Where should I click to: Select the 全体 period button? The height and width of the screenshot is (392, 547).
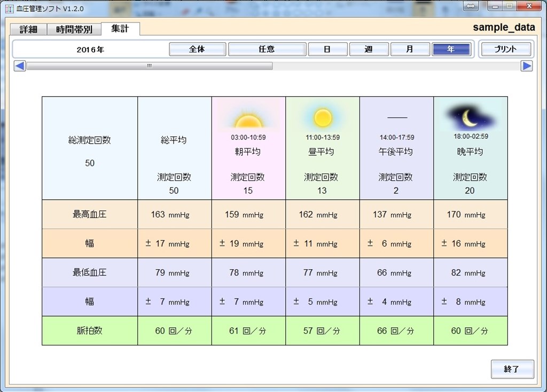(197, 49)
